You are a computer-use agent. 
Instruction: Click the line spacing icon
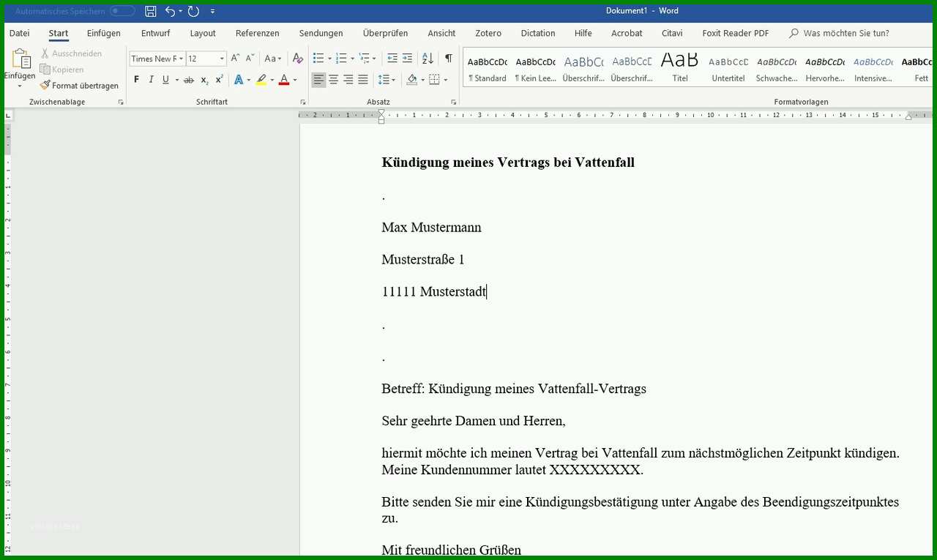click(384, 80)
